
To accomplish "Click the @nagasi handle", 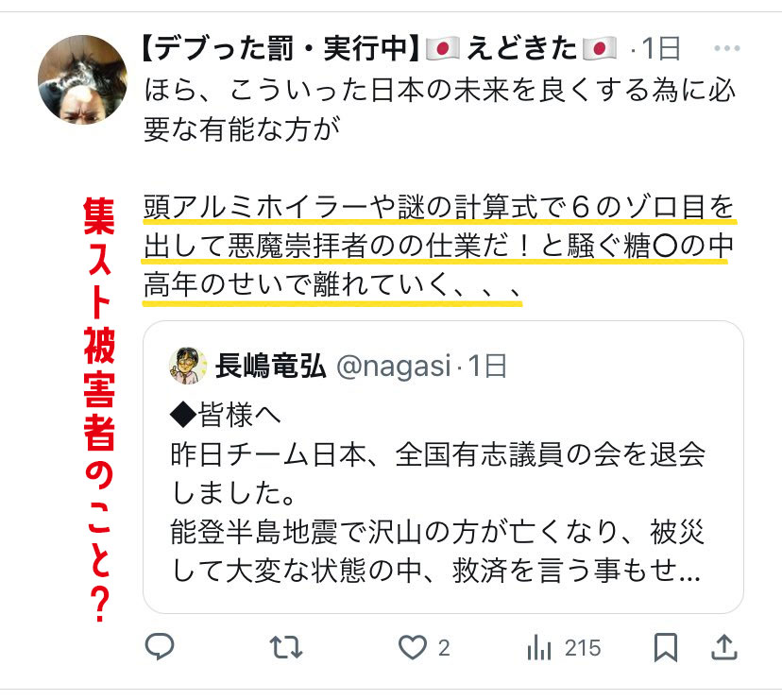I will 394,367.
